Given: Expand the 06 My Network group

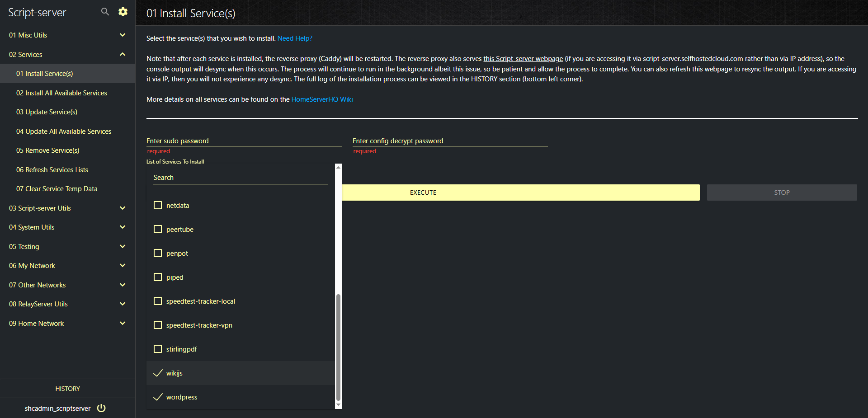Looking at the screenshot, I should [x=122, y=266].
